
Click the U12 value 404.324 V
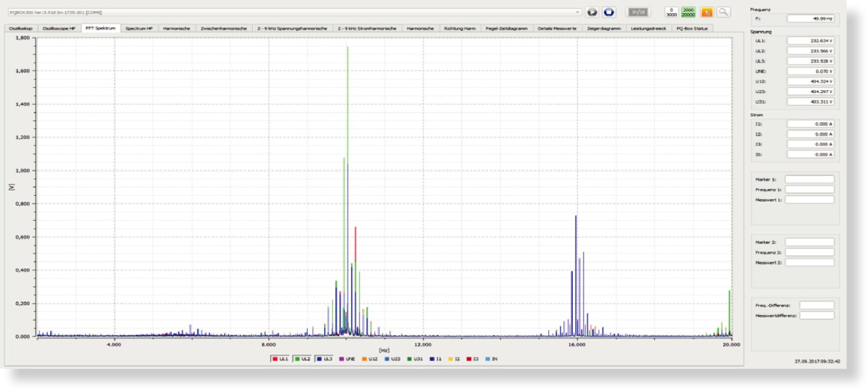click(x=810, y=81)
